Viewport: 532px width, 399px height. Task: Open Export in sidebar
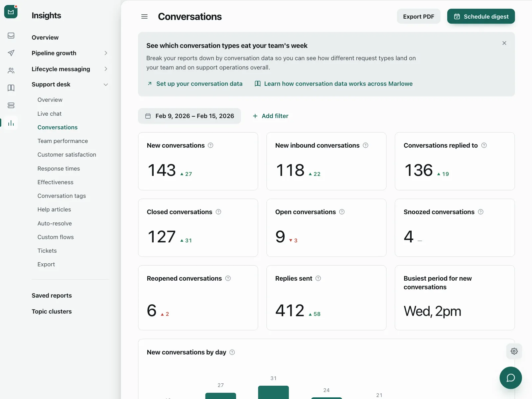pyautogui.click(x=46, y=264)
